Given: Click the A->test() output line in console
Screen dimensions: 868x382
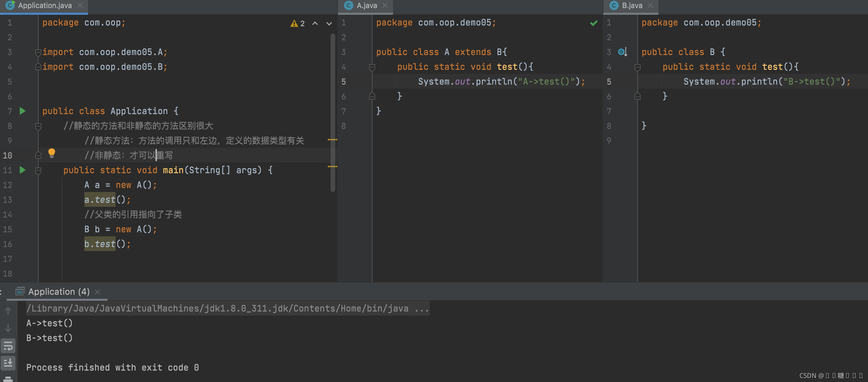Looking at the screenshot, I should (49, 323).
